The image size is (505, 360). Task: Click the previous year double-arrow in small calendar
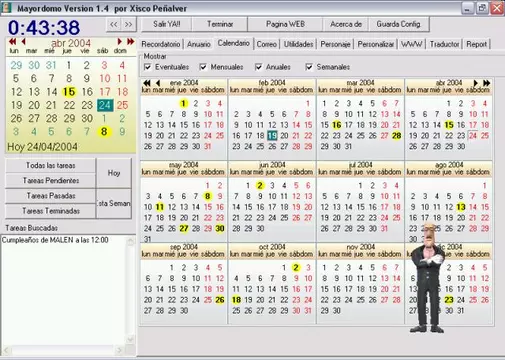pos(13,42)
